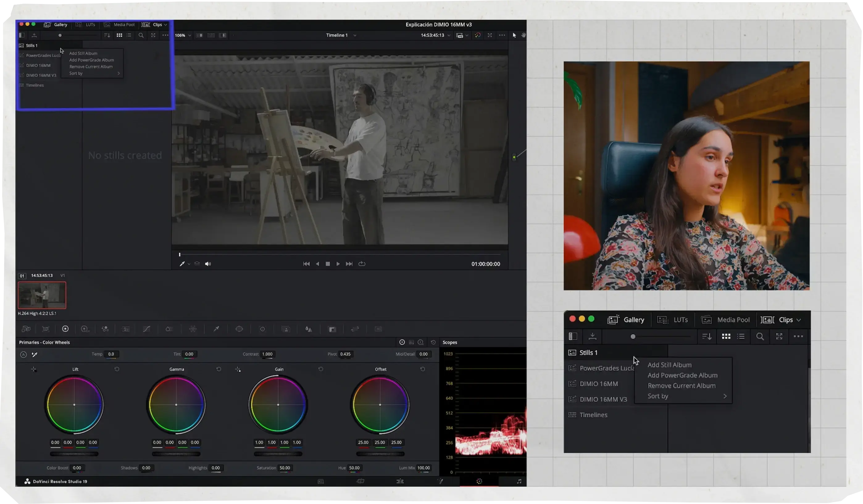Open the RGB Mixer palette icon
Image resolution: width=863 pixels, height=504 pixels.
point(105,329)
